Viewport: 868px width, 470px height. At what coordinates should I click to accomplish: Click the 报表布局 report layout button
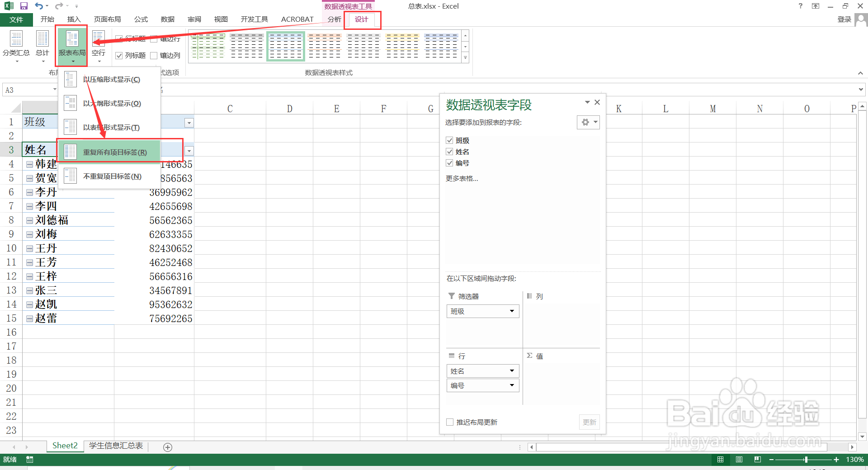click(72, 46)
